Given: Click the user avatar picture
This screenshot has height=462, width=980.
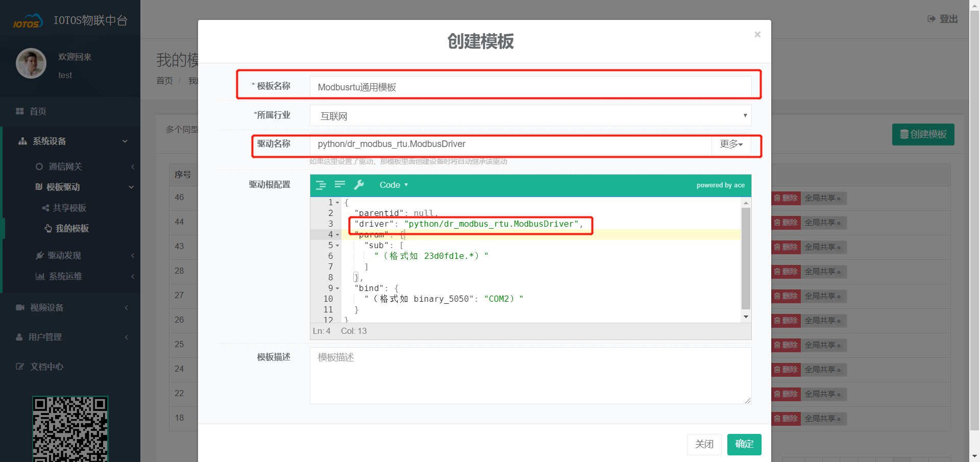Looking at the screenshot, I should click(x=31, y=64).
